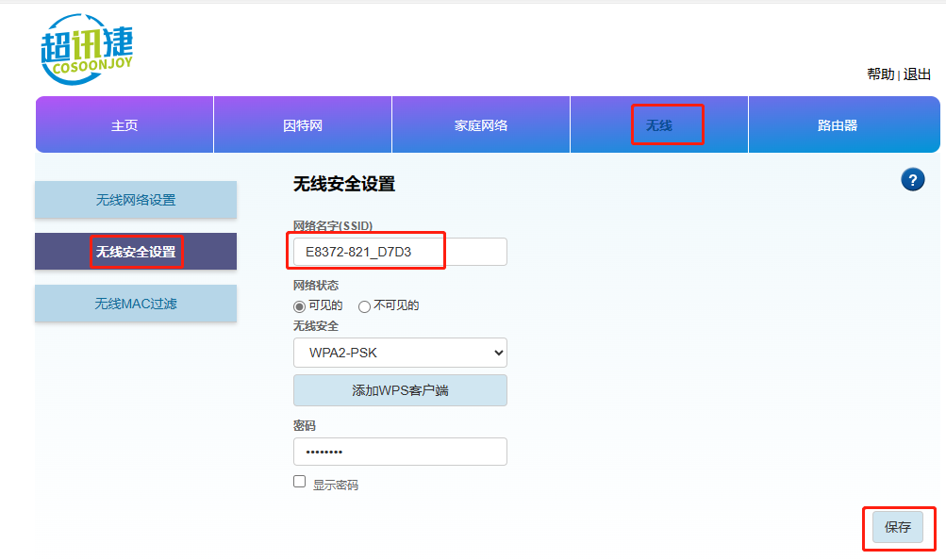This screenshot has height=560, width=946.
Task: Open the 帮助 link at top right
Action: click(x=880, y=74)
